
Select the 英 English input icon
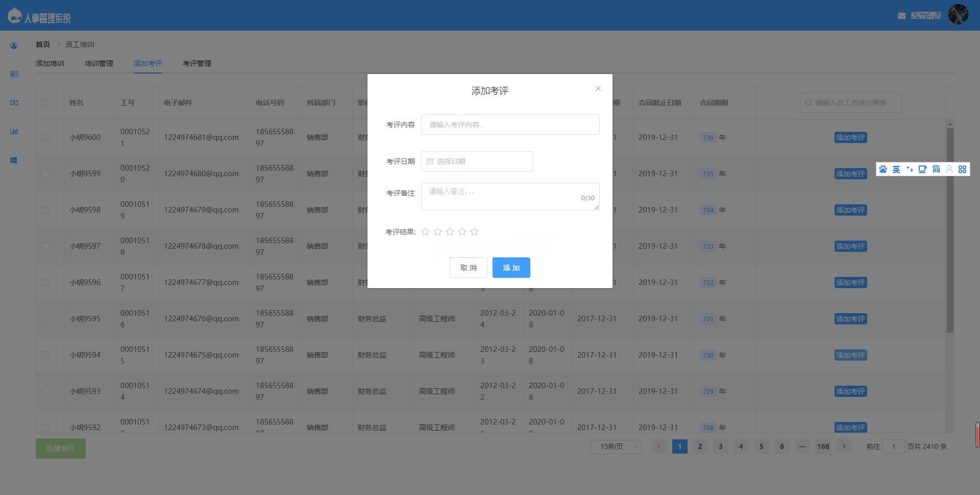(x=896, y=169)
